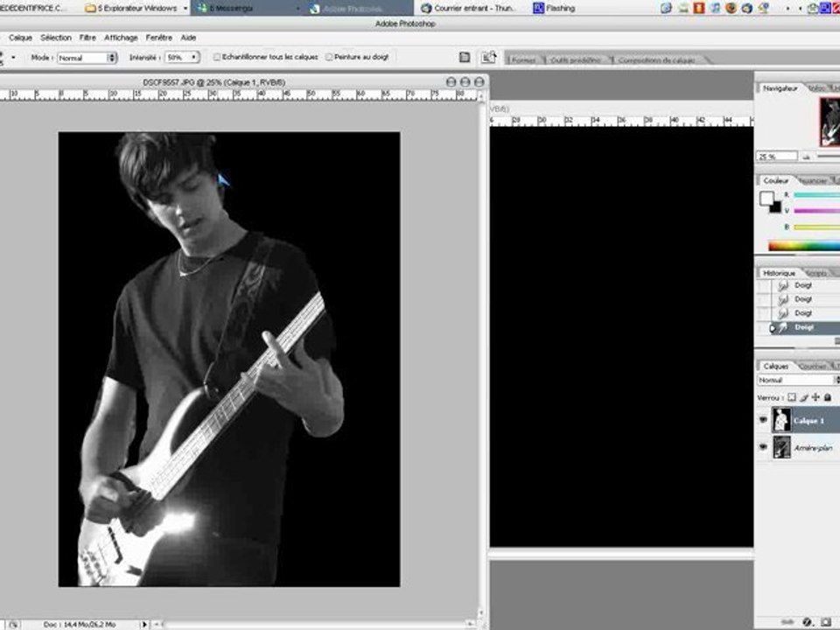The height and width of the screenshot is (630, 840).
Task: Click the Doc size text in status bar
Action: click(x=80, y=625)
